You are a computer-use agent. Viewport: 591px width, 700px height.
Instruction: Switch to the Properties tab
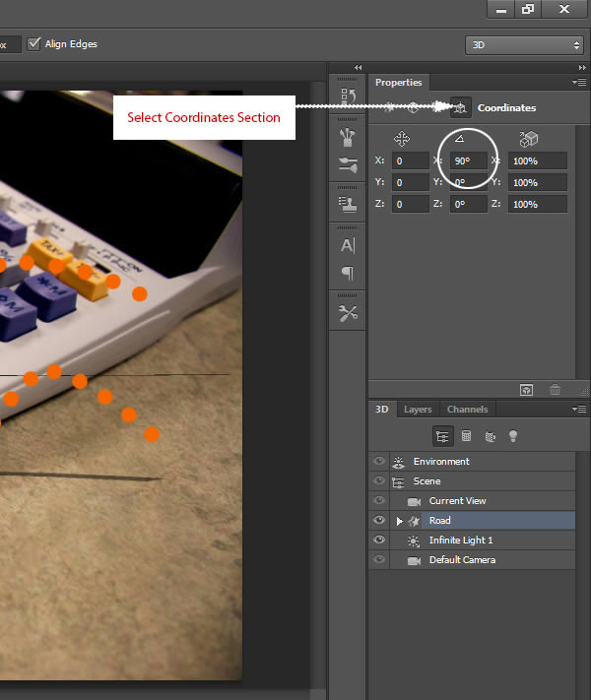[x=399, y=83]
